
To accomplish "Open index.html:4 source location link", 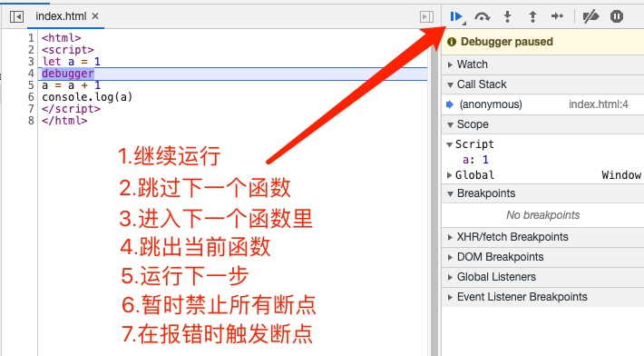I will [x=599, y=104].
